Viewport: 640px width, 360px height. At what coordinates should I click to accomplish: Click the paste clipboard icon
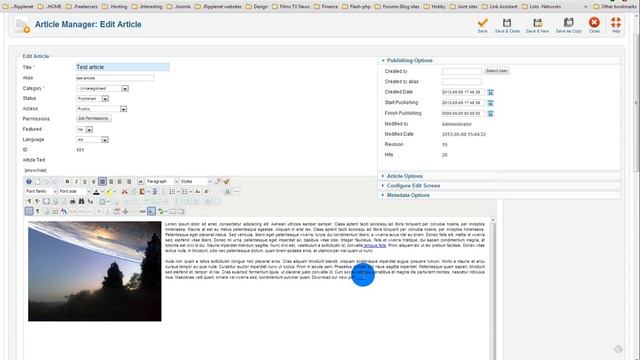[x=142, y=191]
